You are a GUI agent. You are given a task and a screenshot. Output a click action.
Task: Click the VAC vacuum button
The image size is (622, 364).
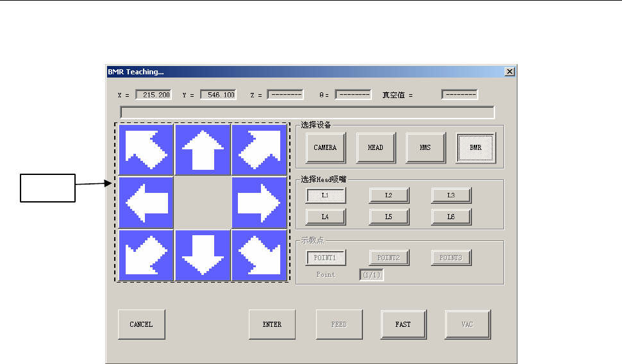[467, 324]
